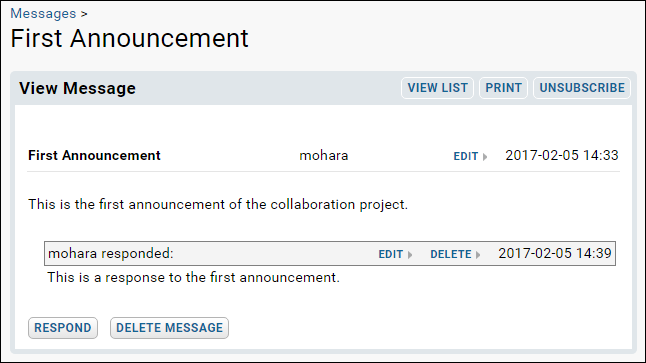Click the VIEW LIST button
This screenshot has height=363, width=646.
coord(438,88)
